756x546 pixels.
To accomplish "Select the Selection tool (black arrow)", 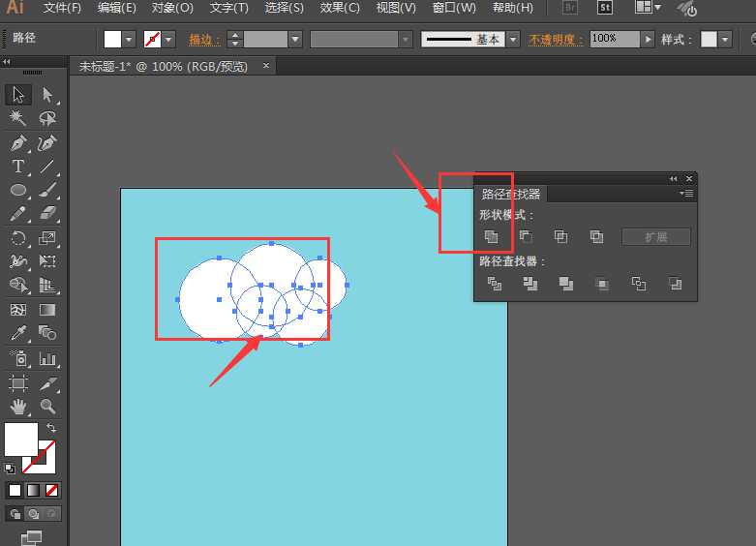I will [x=18, y=95].
